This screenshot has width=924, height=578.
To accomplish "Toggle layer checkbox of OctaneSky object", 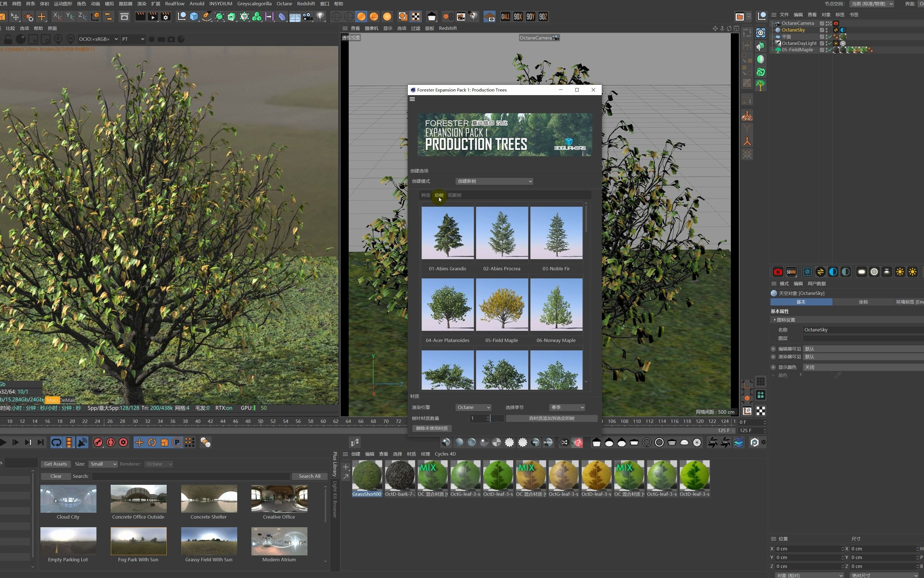I will [x=822, y=30].
